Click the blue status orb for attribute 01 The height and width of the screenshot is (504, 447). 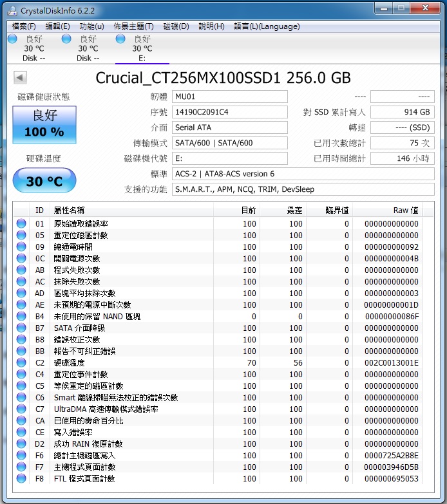[21, 223]
